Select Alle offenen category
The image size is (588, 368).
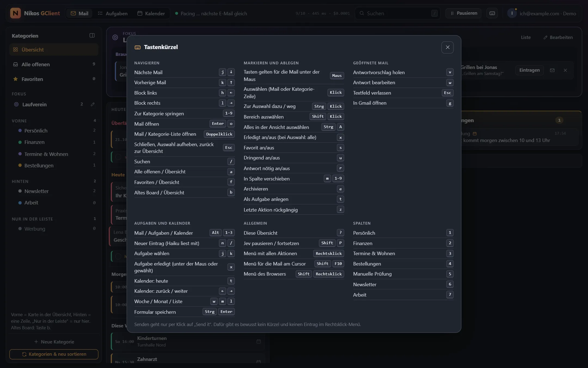(54, 65)
